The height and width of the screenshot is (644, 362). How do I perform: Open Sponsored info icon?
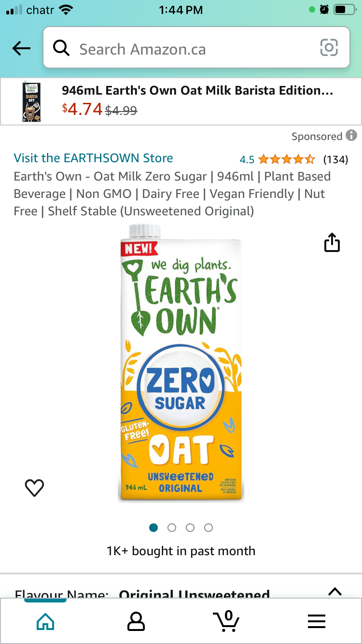pyautogui.click(x=351, y=136)
